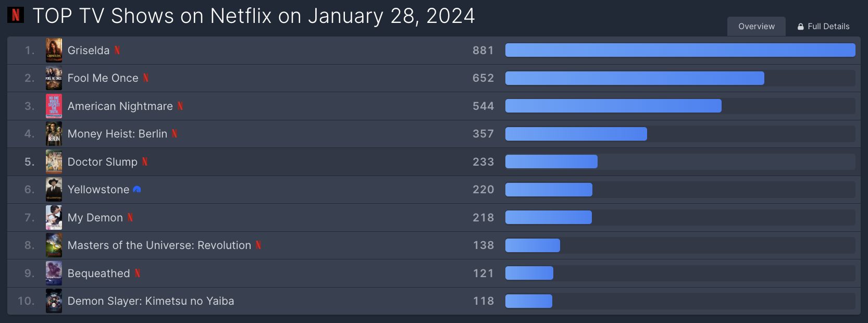This screenshot has width=868, height=323.
Task: Open the Doctor Slump show link
Action: [103, 162]
